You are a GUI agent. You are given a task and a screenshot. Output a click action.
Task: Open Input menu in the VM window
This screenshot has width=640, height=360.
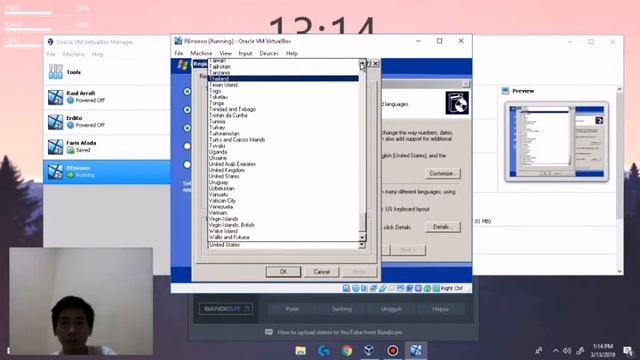point(245,53)
